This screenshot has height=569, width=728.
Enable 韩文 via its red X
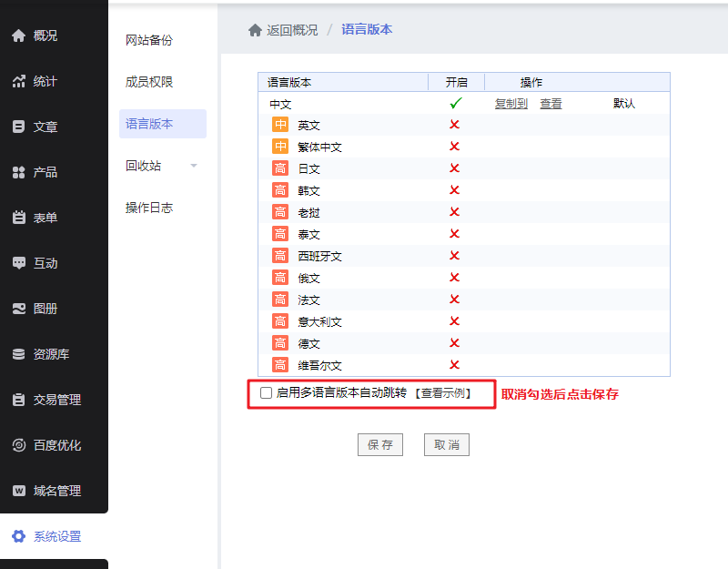tap(454, 190)
